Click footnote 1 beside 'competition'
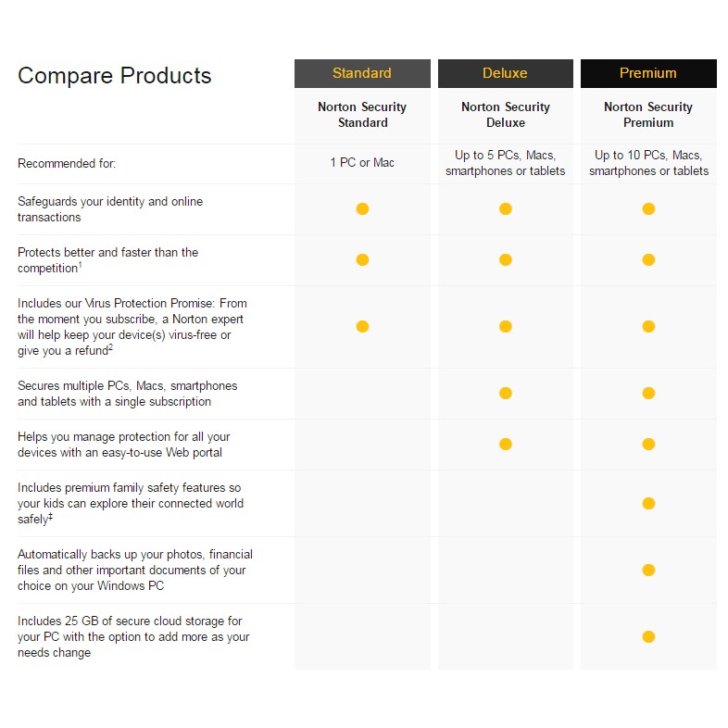This screenshot has width=728, height=728. pos(81,266)
